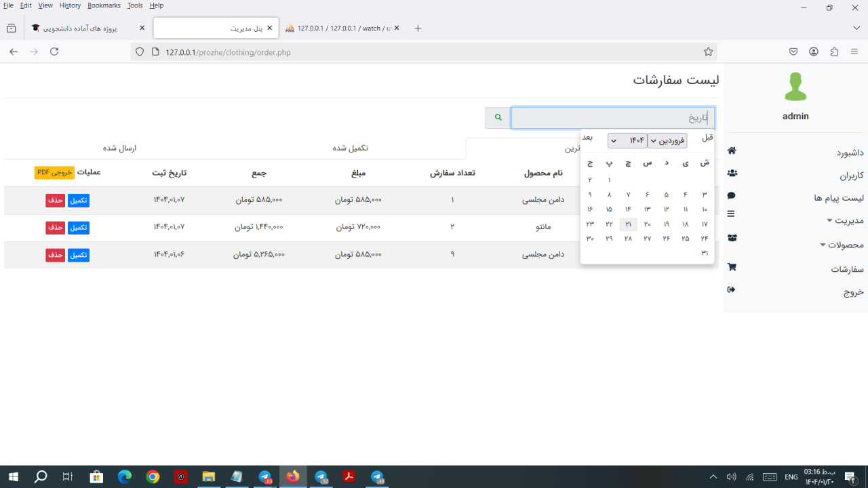This screenshot has width=868, height=488.
Task: Open the Firefox application menu hamburger
Action: 854,52
